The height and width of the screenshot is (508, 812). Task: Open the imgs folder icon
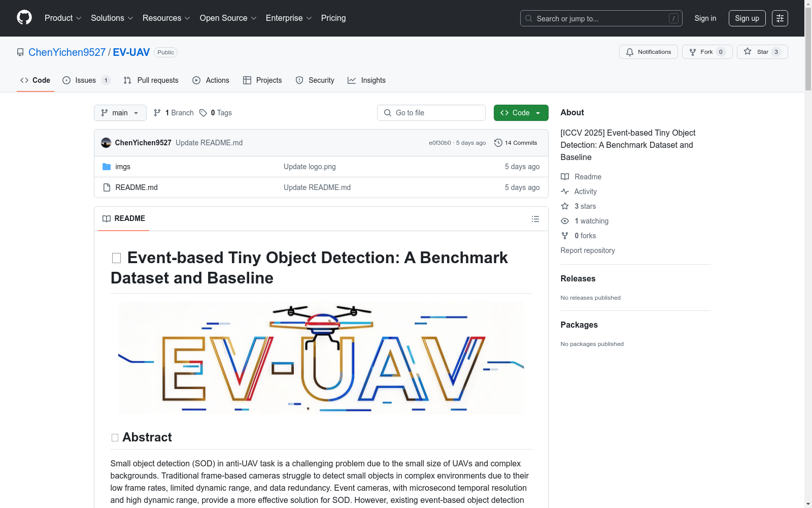click(107, 167)
